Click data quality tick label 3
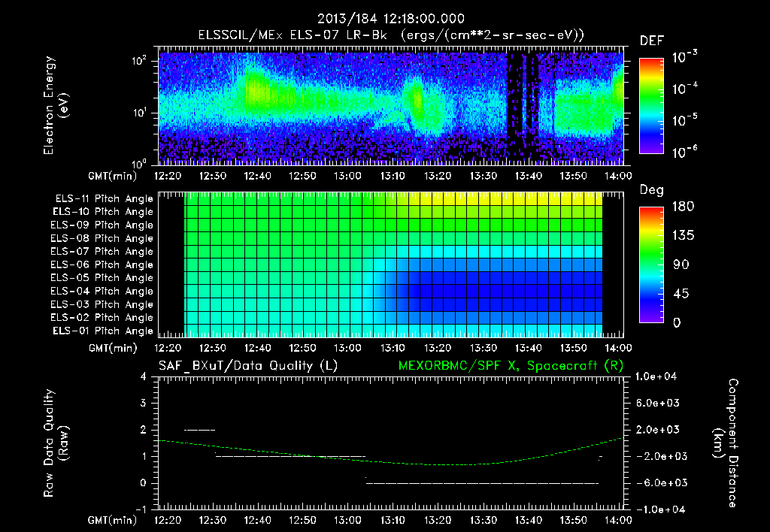 144,403
